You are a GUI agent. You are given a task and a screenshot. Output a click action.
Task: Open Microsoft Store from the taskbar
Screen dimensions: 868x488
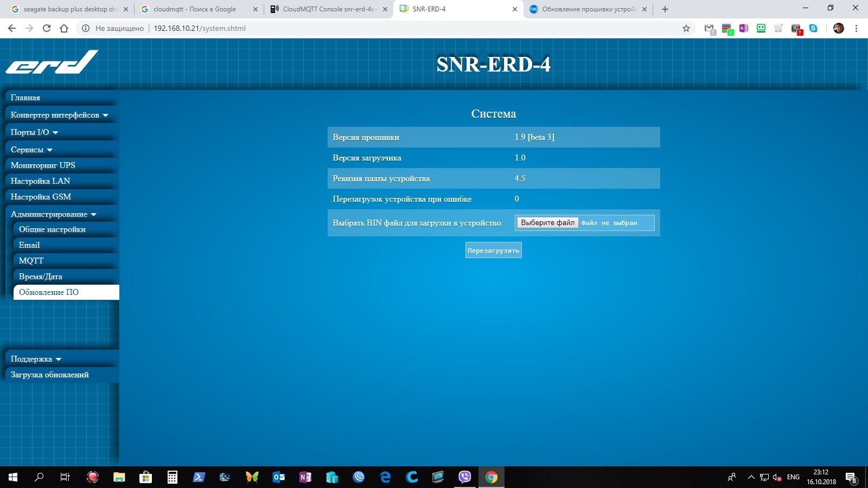(145, 477)
